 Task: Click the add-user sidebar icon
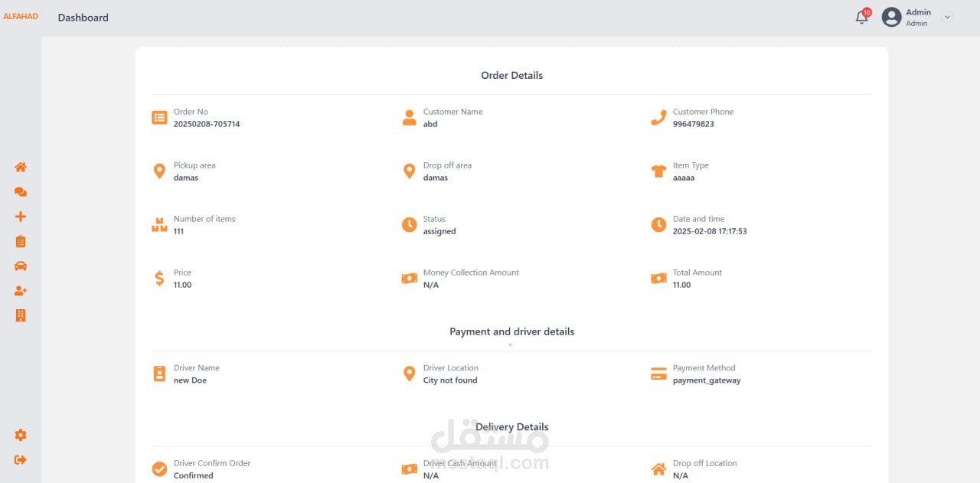click(x=21, y=291)
